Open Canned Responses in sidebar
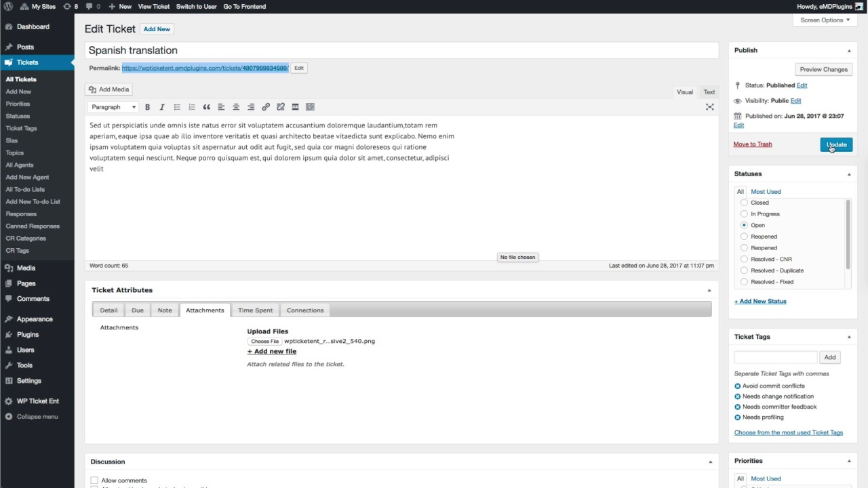 coord(33,226)
